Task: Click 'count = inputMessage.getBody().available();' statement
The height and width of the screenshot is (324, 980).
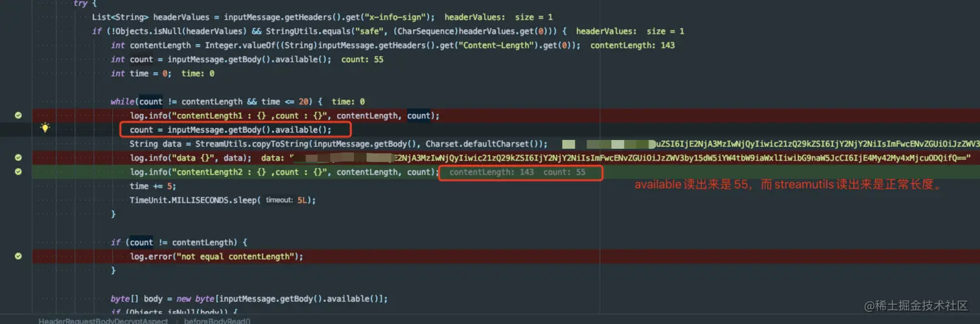Action: 230,130
